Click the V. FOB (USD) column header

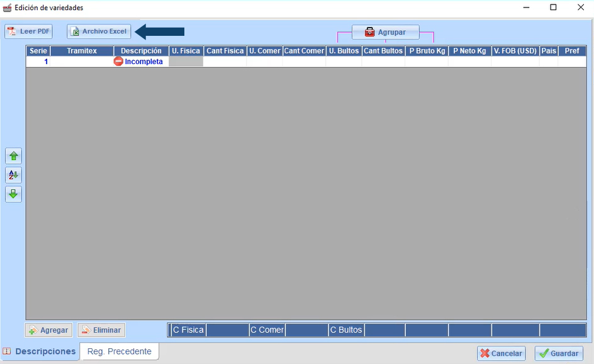tap(515, 50)
